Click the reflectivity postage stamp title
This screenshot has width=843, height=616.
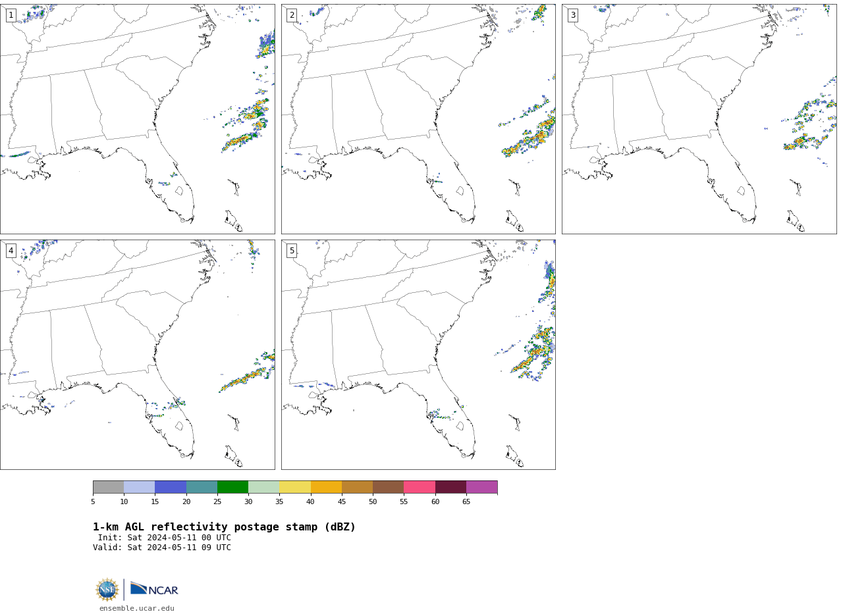224,527
